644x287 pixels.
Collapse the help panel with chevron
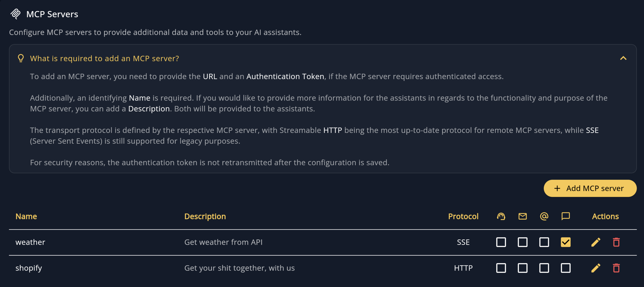tap(623, 58)
